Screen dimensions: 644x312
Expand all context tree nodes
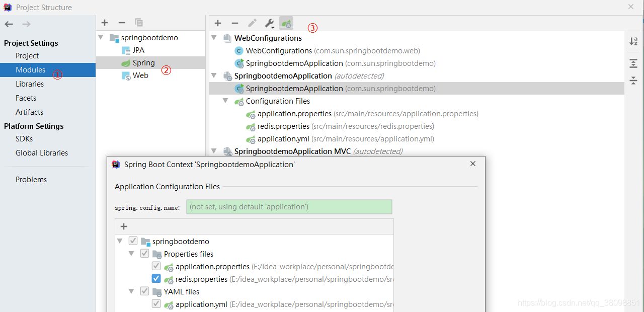click(633, 63)
